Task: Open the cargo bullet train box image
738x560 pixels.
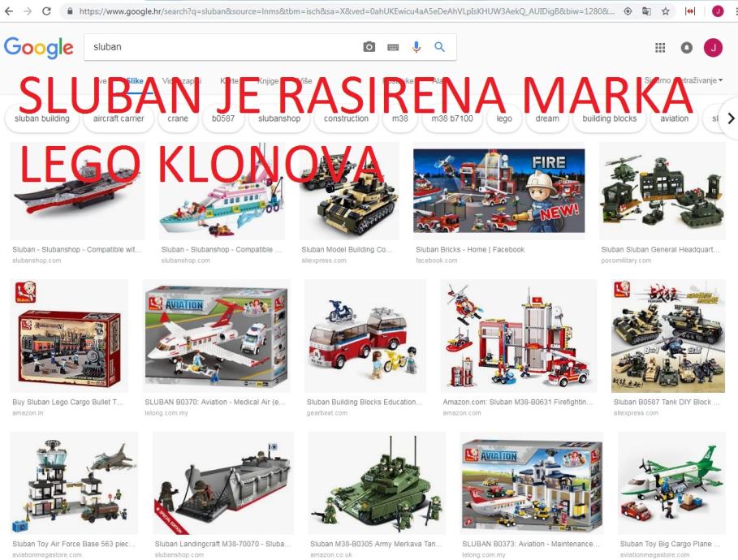Action: 69,336
